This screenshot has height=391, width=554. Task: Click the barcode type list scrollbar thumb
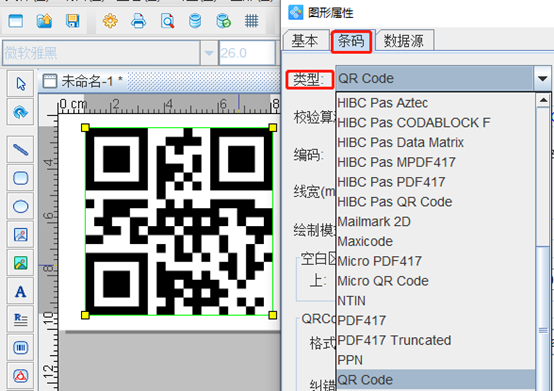(543, 318)
